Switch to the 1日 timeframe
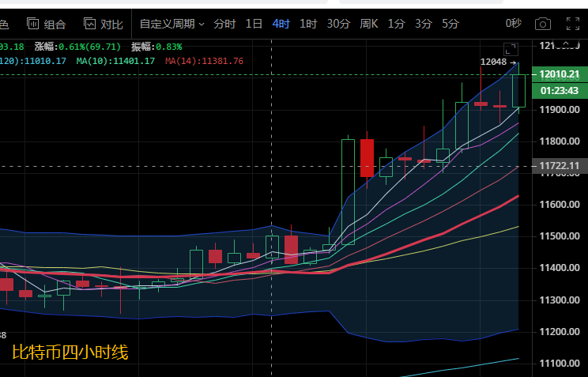 point(254,24)
